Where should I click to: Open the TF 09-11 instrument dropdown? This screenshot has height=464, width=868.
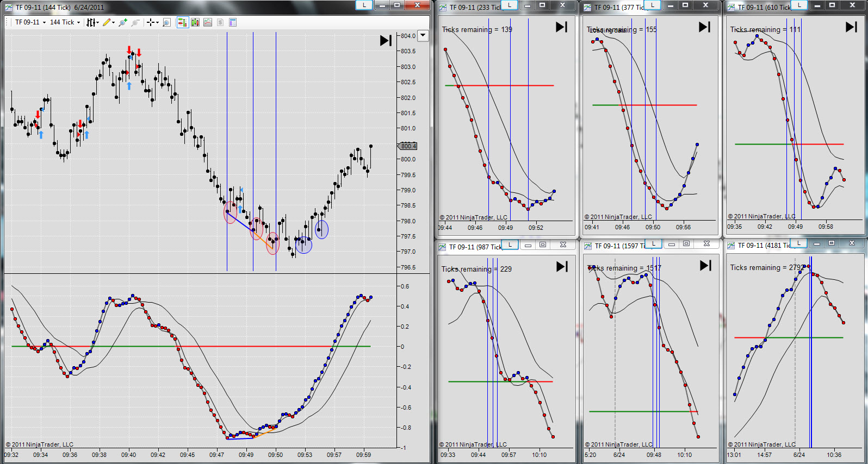[x=30, y=22]
